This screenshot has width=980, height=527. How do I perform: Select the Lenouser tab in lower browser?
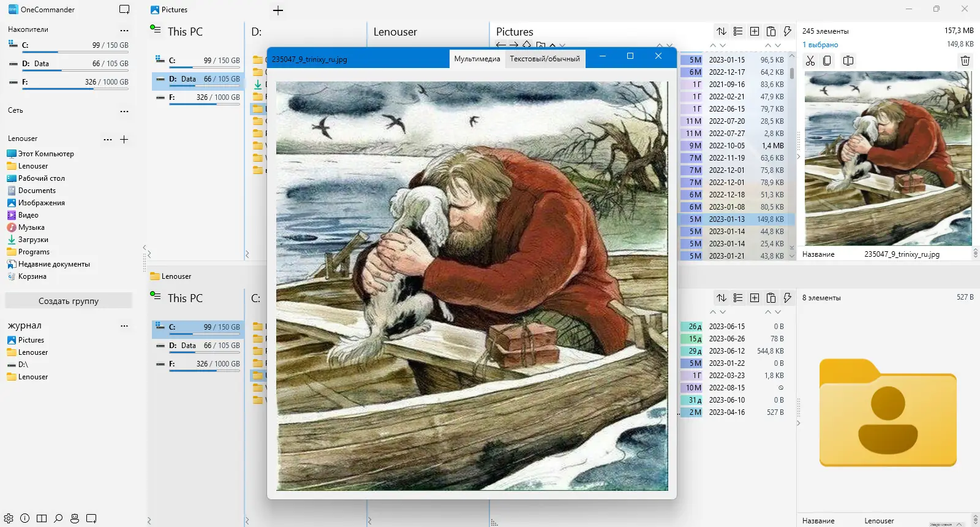pos(171,276)
